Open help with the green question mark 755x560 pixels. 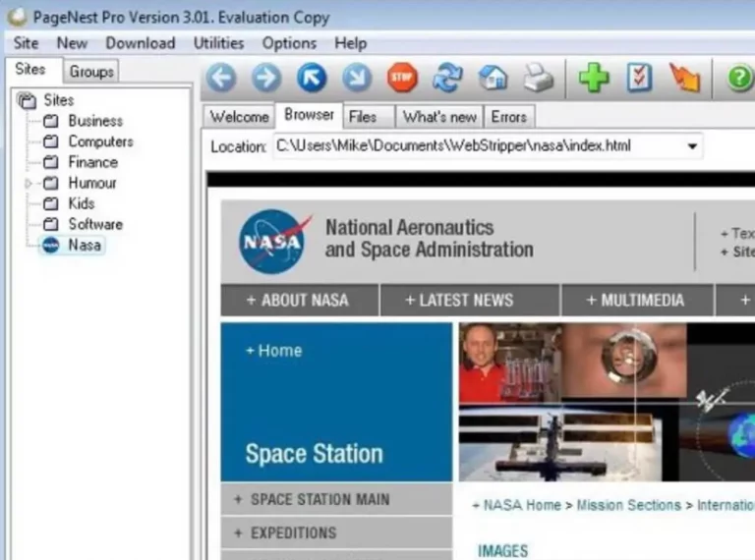pos(739,78)
